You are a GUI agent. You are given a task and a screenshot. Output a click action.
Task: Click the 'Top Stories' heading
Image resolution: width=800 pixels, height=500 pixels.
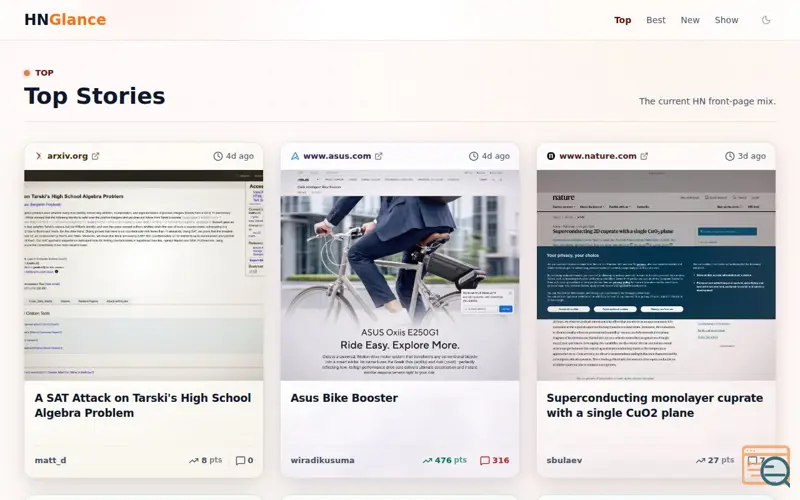pos(95,96)
